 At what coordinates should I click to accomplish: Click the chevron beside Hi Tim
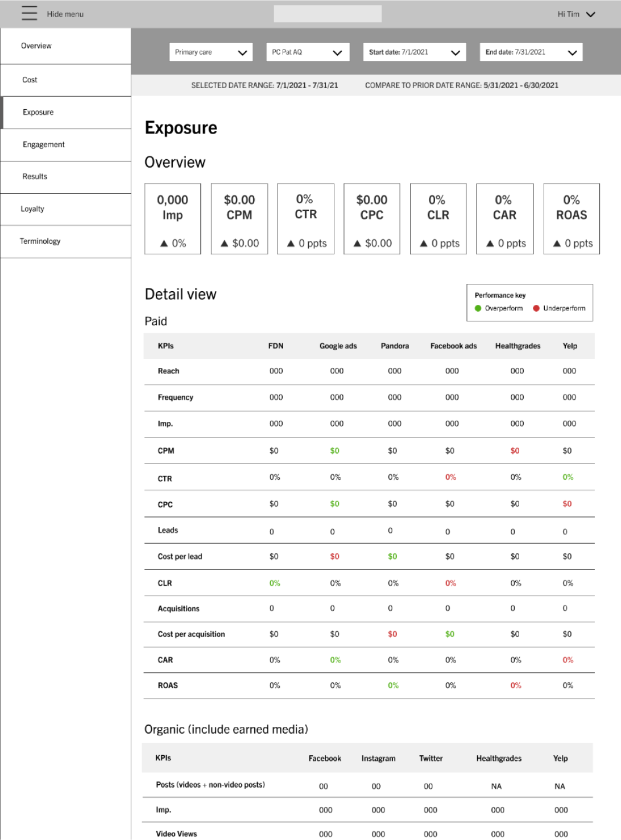[x=591, y=14]
